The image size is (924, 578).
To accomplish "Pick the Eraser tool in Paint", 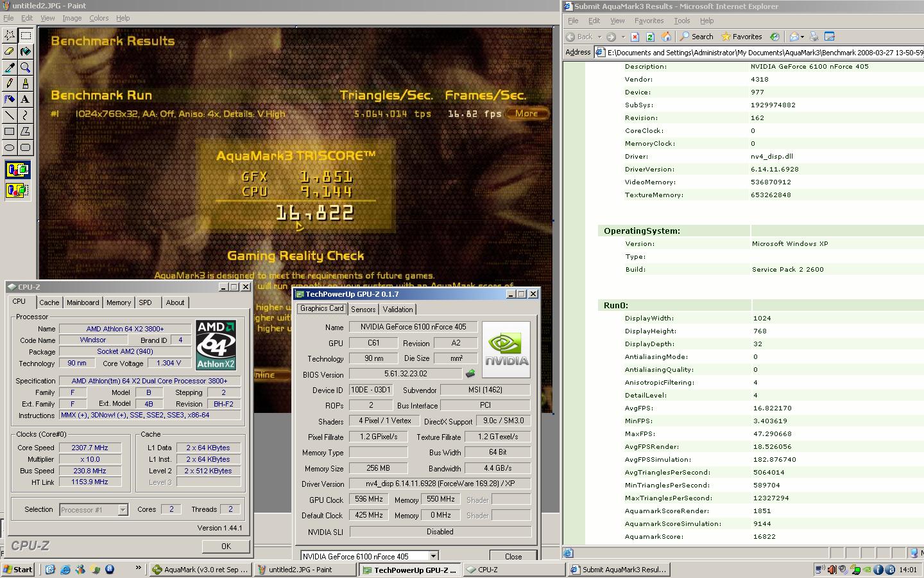I will coord(10,51).
